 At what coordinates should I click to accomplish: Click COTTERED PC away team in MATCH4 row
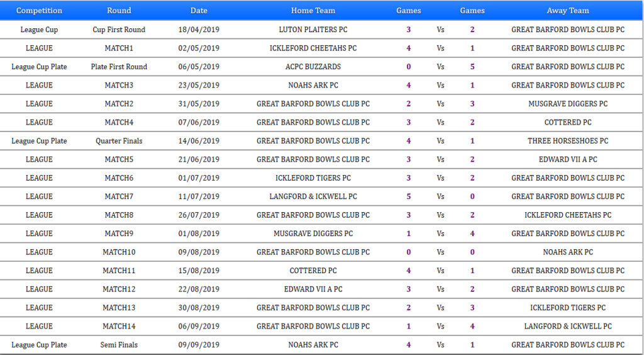568,122
